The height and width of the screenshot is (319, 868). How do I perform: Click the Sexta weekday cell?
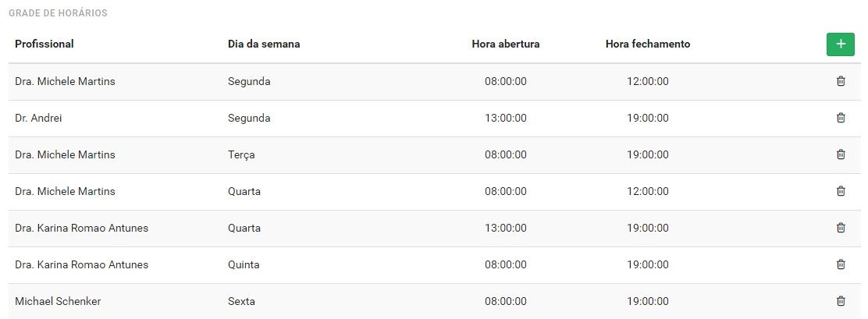(241, 301)
